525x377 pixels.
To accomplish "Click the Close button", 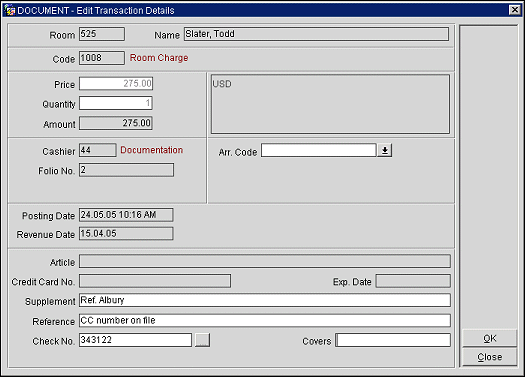I will point(490,357).
